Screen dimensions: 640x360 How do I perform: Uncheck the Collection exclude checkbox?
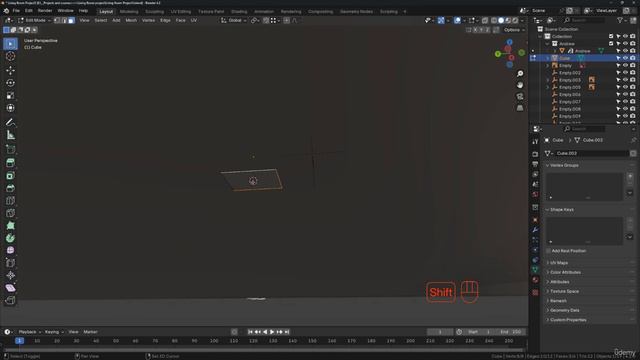pyautogui.click(x=611, y=36)
